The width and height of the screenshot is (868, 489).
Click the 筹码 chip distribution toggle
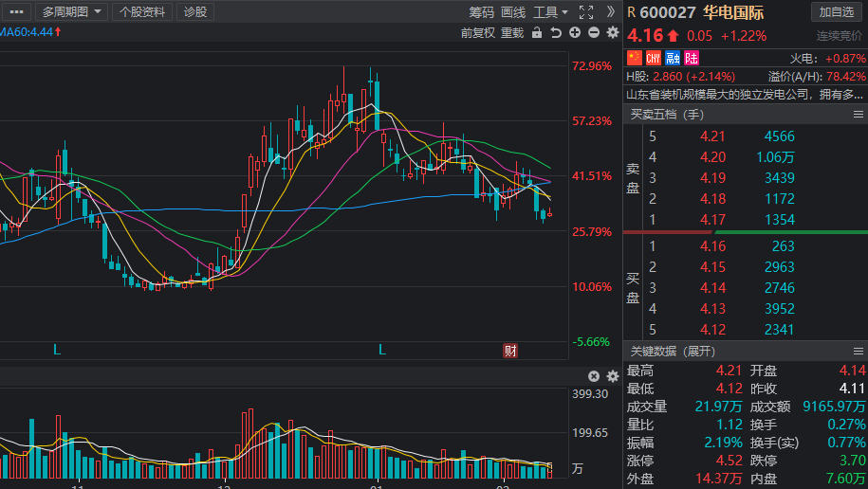tap(481, 12)
